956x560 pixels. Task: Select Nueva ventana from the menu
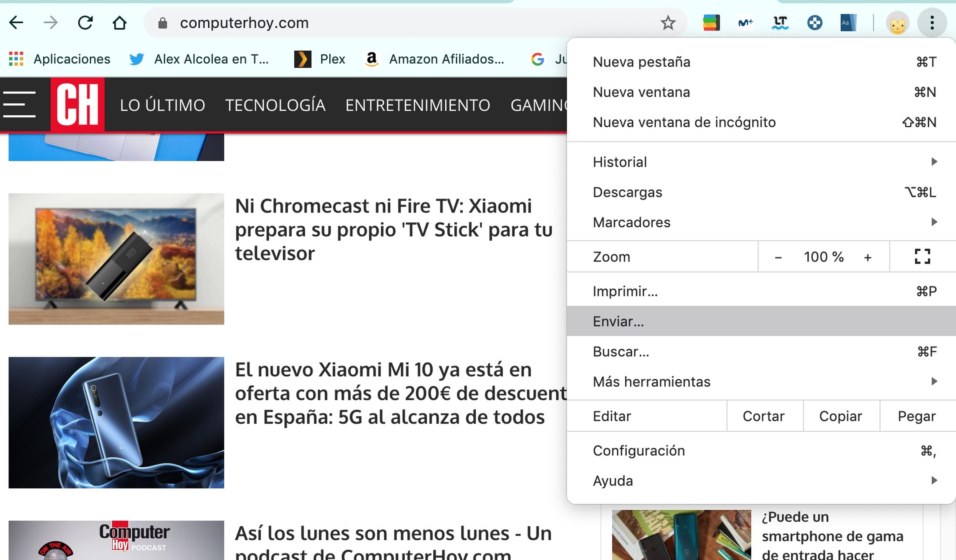(761, 92)
